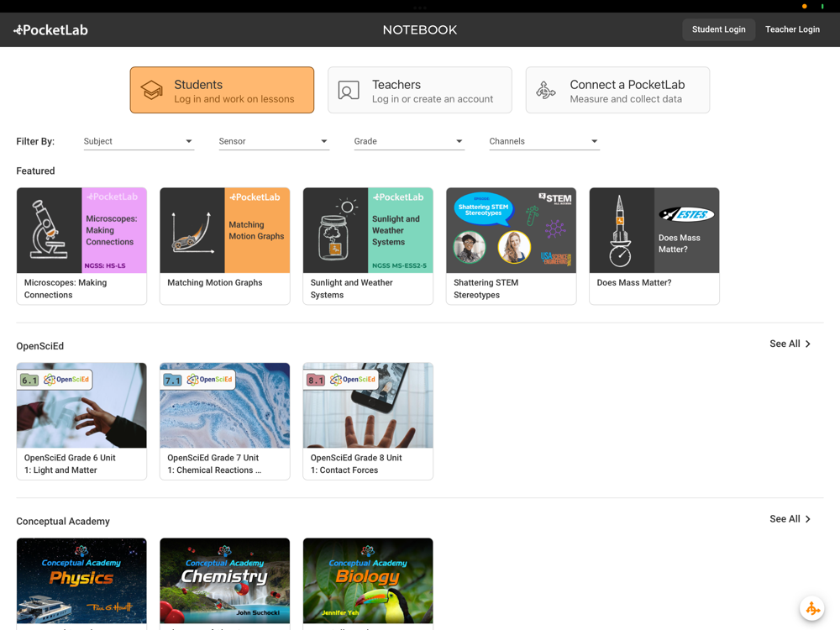Image resolution: width=840 pixels, height=630 pixels.
Task: Click the Featured section heading
Action: [x=35, y=171]
